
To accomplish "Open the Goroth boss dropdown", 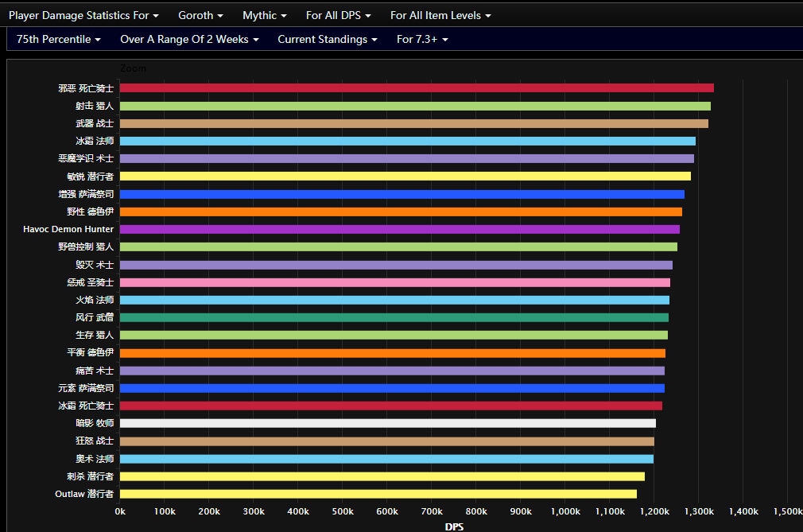I will pyautogui.click(x=200, y=15).
